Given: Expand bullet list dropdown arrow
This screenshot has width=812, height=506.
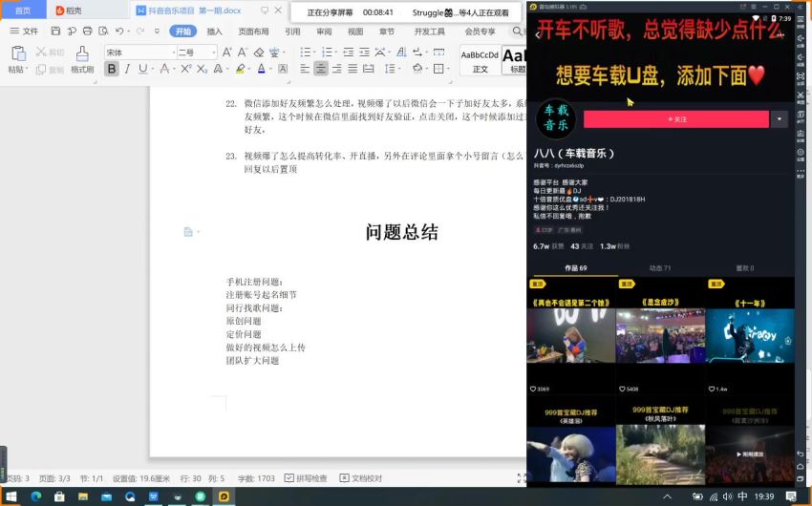Looking at the screenshot, I should (x=315, y=53).
